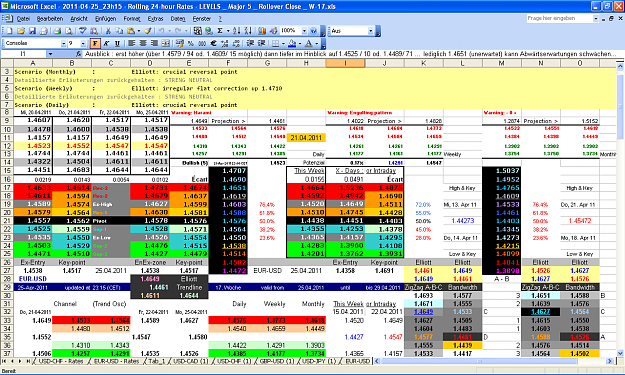Open the font color dropdown arrow
This screenshot has width=625, height=375.
(316, 43)
